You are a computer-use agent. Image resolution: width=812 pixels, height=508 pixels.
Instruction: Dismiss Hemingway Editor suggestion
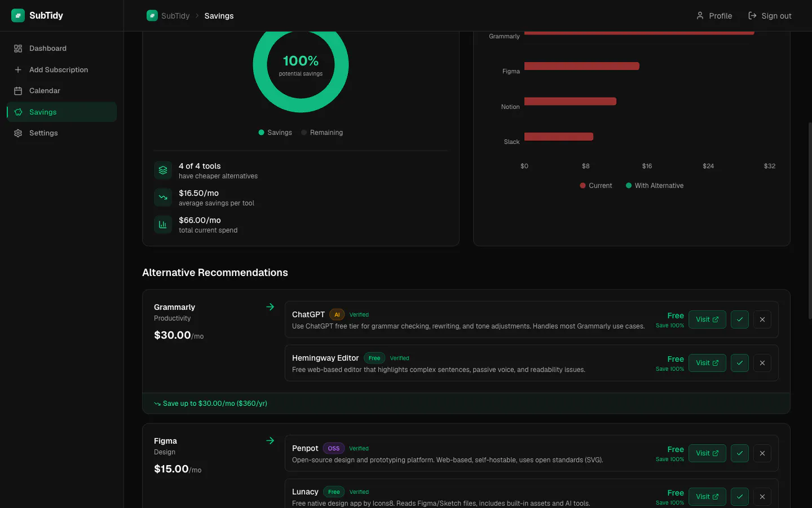click(762, 363)
